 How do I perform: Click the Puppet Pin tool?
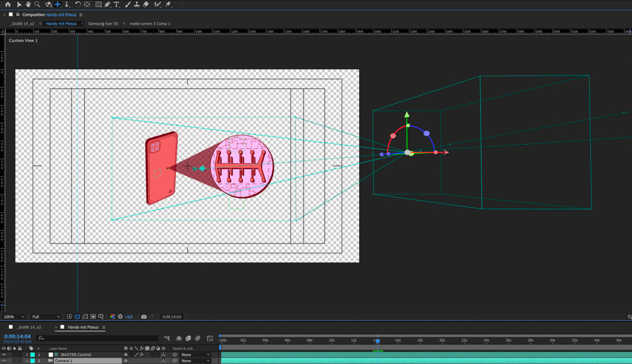pos(168,5)
